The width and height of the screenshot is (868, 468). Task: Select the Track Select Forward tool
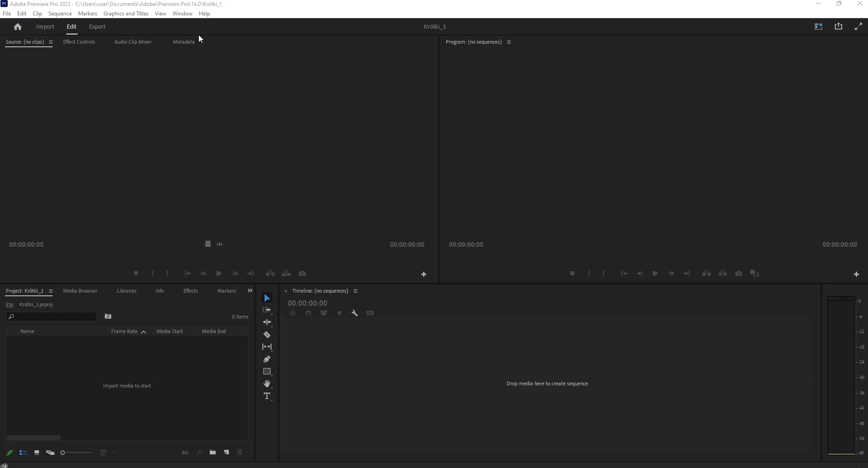click(x=267, y=310)
